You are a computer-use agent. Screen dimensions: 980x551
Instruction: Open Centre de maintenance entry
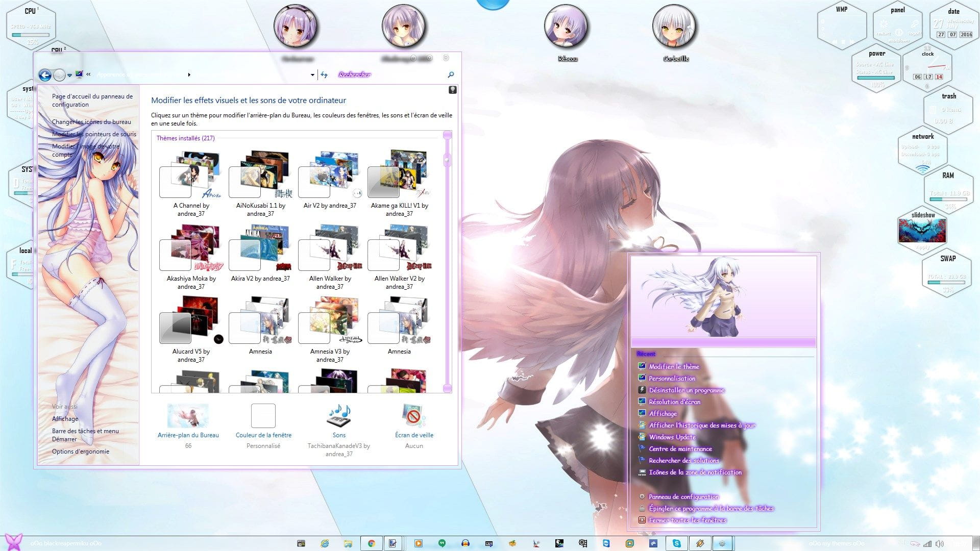point(680,448)
